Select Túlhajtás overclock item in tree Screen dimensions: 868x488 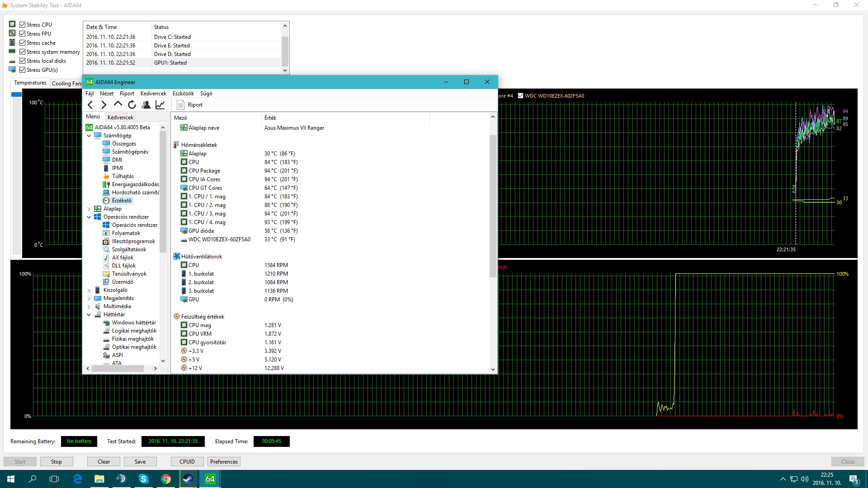pos(123,176)
